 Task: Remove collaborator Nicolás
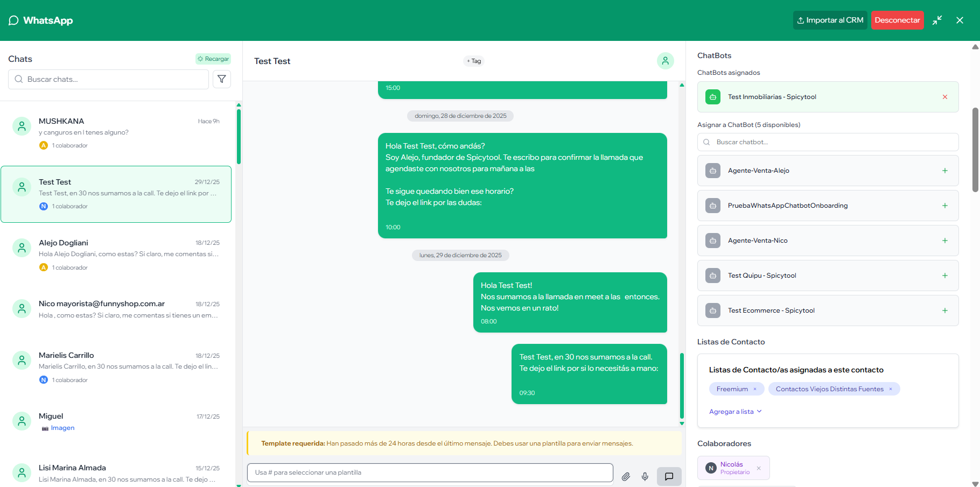tap(759, 468)
